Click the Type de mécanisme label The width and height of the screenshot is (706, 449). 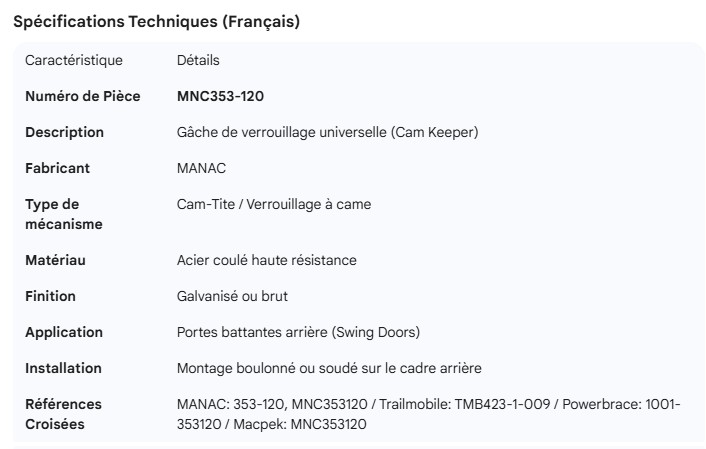[64, 214]
